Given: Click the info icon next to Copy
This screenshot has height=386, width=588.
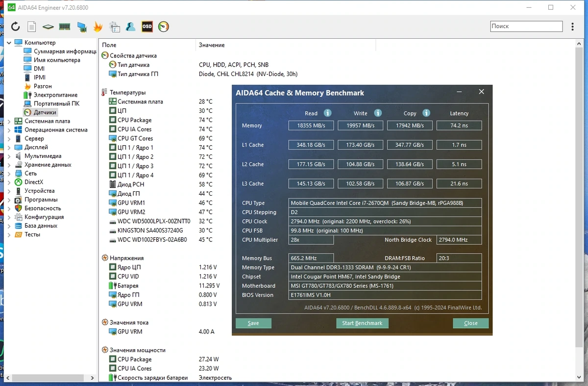Looking at the screenshot, I should pyautogui.click(x=426, y=113).
